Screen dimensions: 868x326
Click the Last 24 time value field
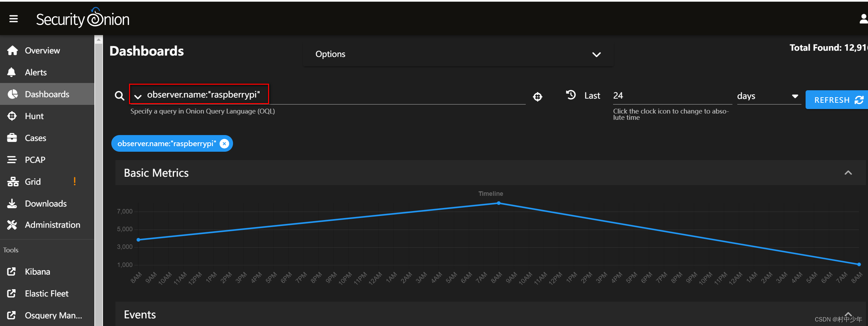(x=672, y=95)
